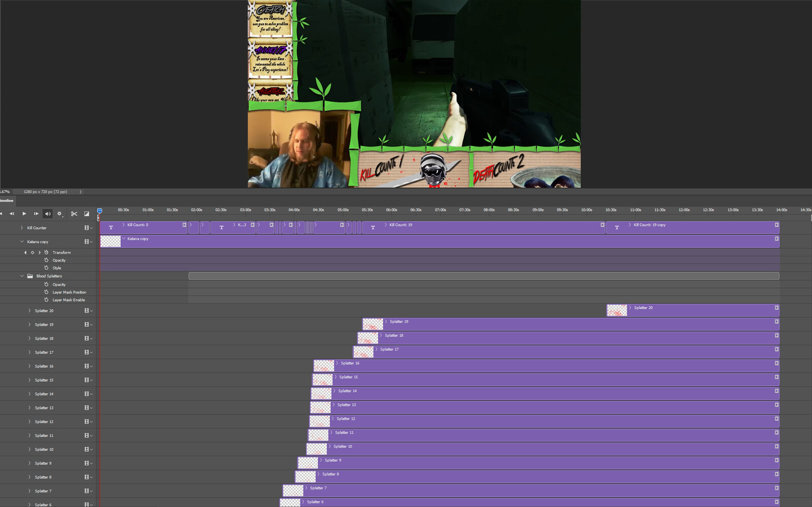Select the Blood Splatters folder icon
Image resolution: width=812 pixels, height=507 pixels.
click(x=30, y=276)
